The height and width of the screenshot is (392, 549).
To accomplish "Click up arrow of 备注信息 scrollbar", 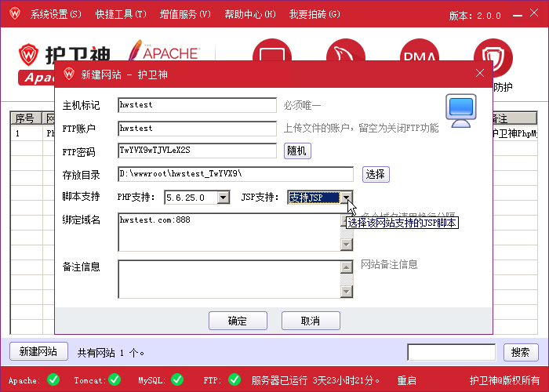I will click(x=347, y=267).
